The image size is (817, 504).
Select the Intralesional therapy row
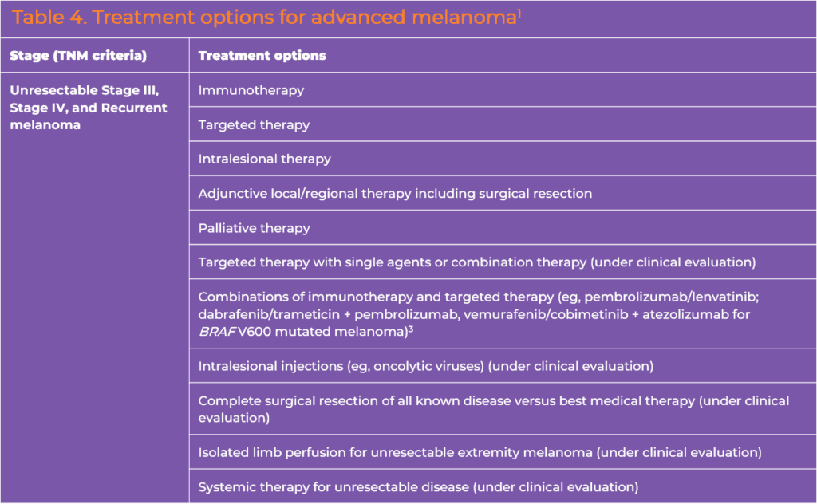503,159
